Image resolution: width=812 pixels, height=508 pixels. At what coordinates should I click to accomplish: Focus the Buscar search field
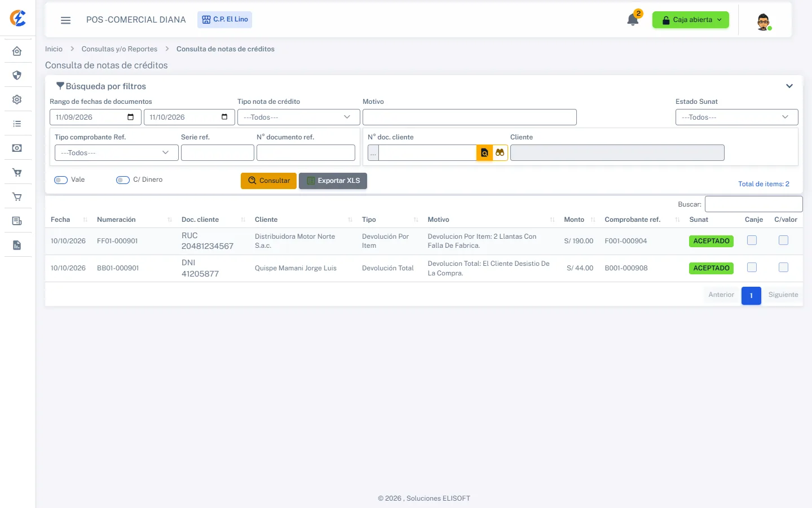coord(753,204)
